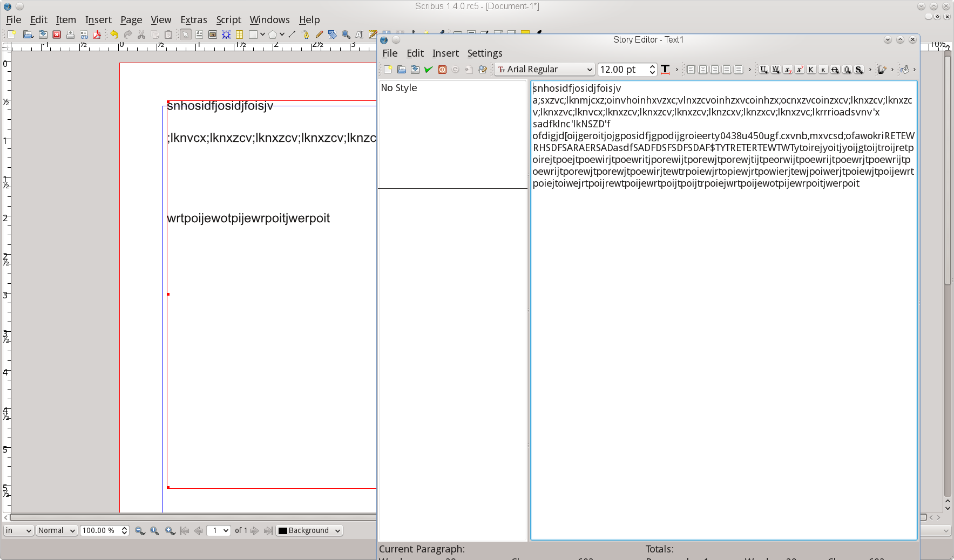
Task: Select the Zoom magnifier tool
Action: 346,35
